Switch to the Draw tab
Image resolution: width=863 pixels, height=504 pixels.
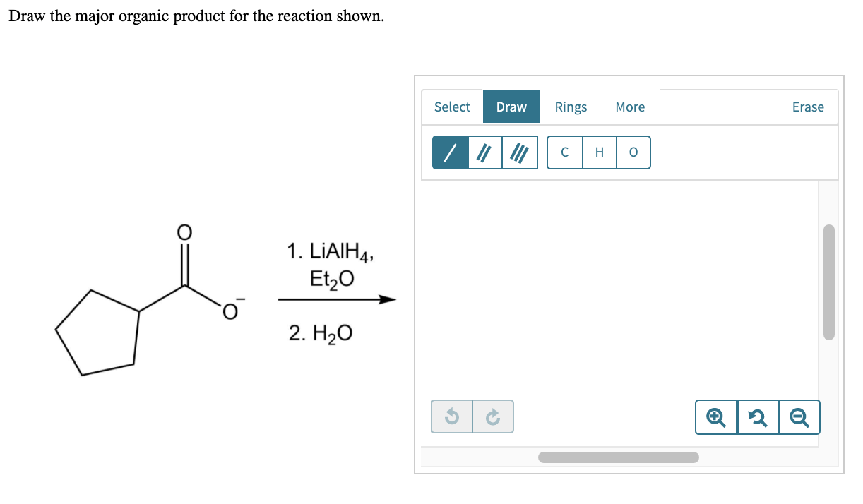click(x=511, y=107)
